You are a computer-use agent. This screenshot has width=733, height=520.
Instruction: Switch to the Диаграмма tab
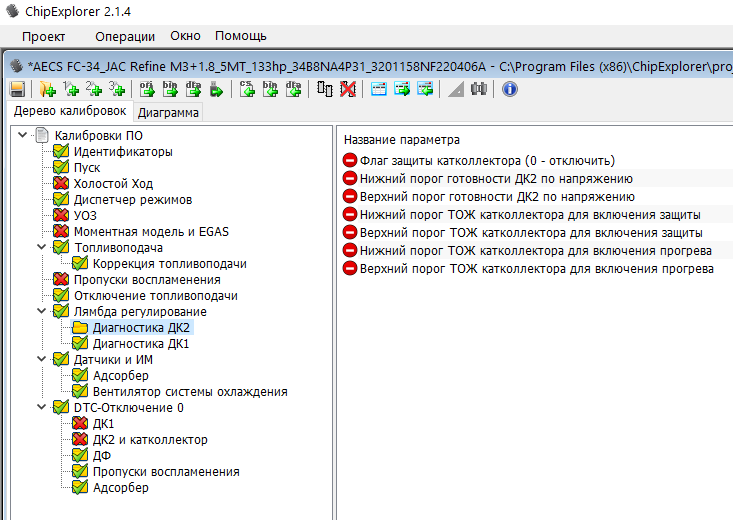click(168, 112)
